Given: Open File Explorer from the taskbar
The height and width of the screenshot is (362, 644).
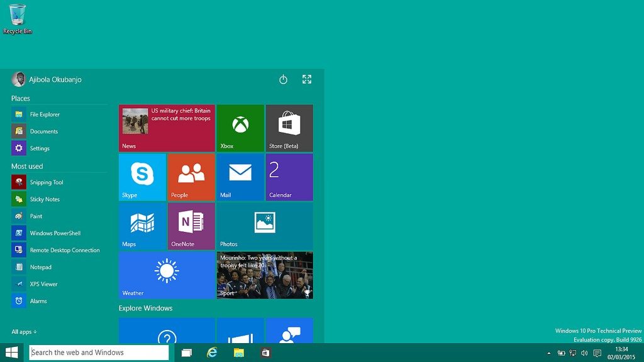Looking at the screenshot, I should pyautogui.click(x=238, y=353).
